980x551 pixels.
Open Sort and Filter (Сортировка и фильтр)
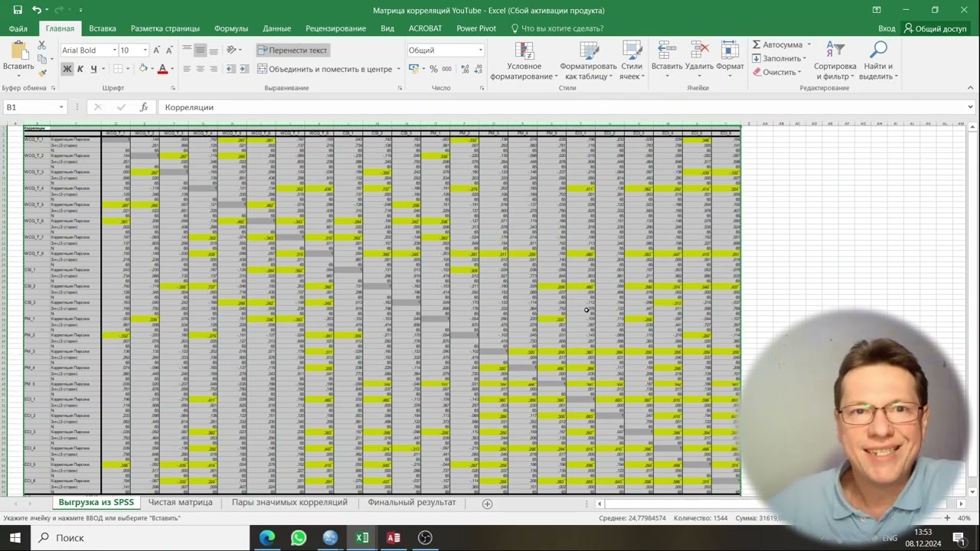point(835,61)
